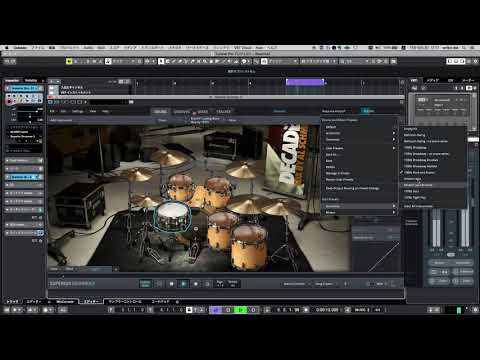Click the left rack tom
Image resolution: width=480 pixels, height=360 pixels.
180,187
